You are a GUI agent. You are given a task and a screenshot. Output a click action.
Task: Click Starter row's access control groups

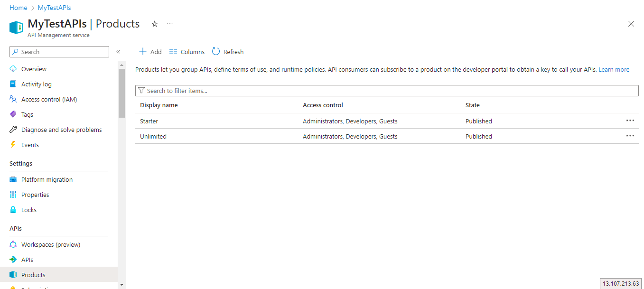350,121
